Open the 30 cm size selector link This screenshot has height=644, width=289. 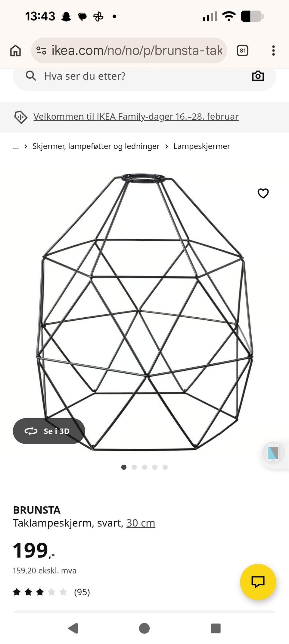[x=141, y=523]
